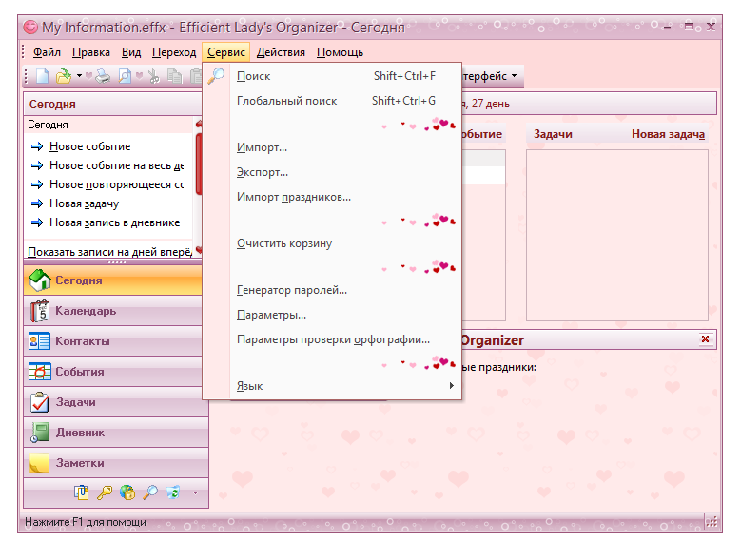The image size is (741, 560).
Task: Click the status bar text Нажмите F1 для помощи
Action: 86,522
